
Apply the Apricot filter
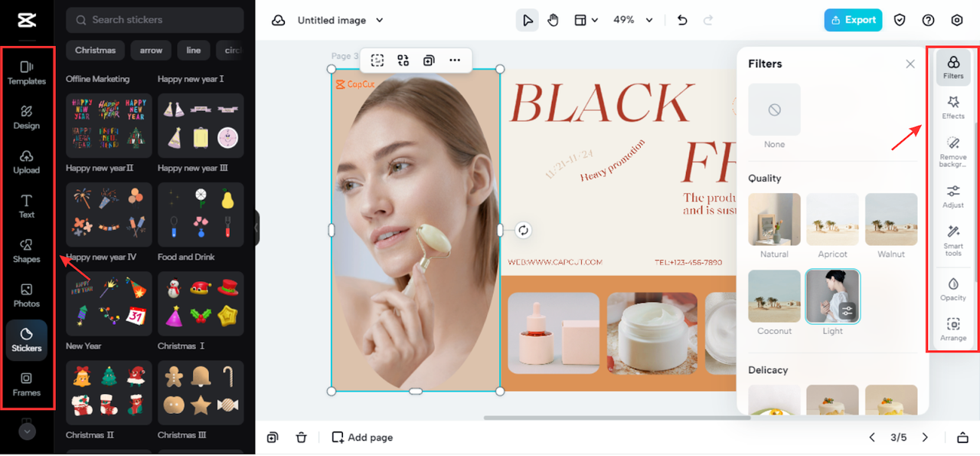coord(832,219)
